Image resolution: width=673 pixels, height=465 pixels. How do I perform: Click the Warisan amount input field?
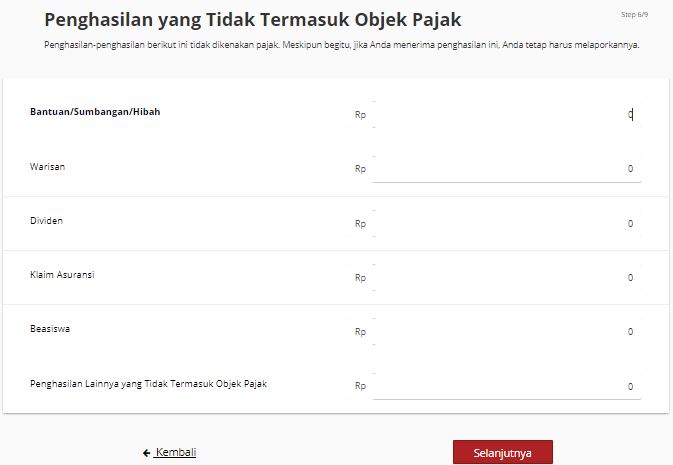coord(506,169)
